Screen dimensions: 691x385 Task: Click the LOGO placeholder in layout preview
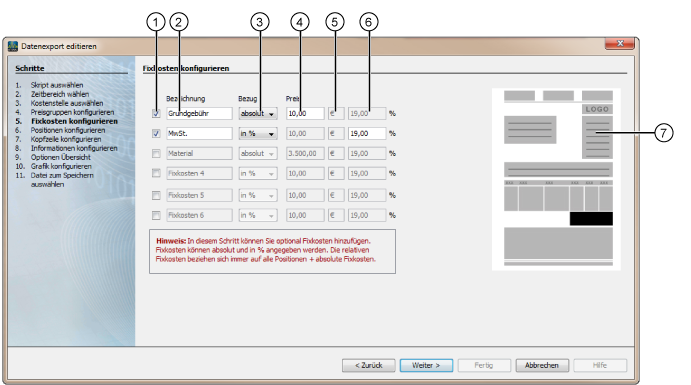point(597,109)
